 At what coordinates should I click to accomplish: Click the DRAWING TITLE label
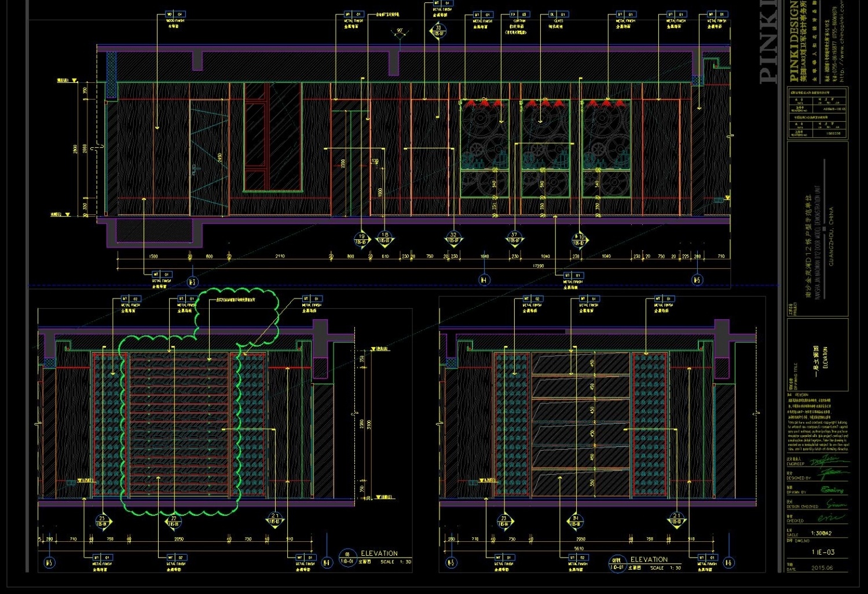[796, 375]
